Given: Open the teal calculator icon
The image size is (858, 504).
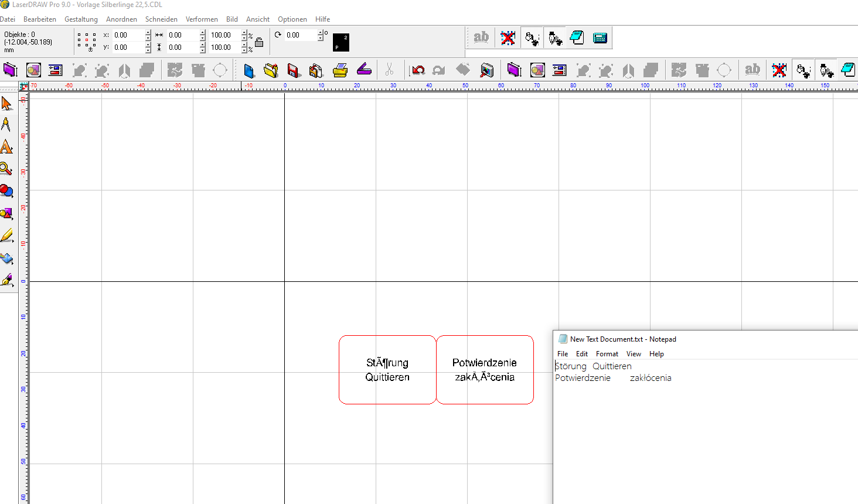Looking at the screenshot, I should [600, 38].
